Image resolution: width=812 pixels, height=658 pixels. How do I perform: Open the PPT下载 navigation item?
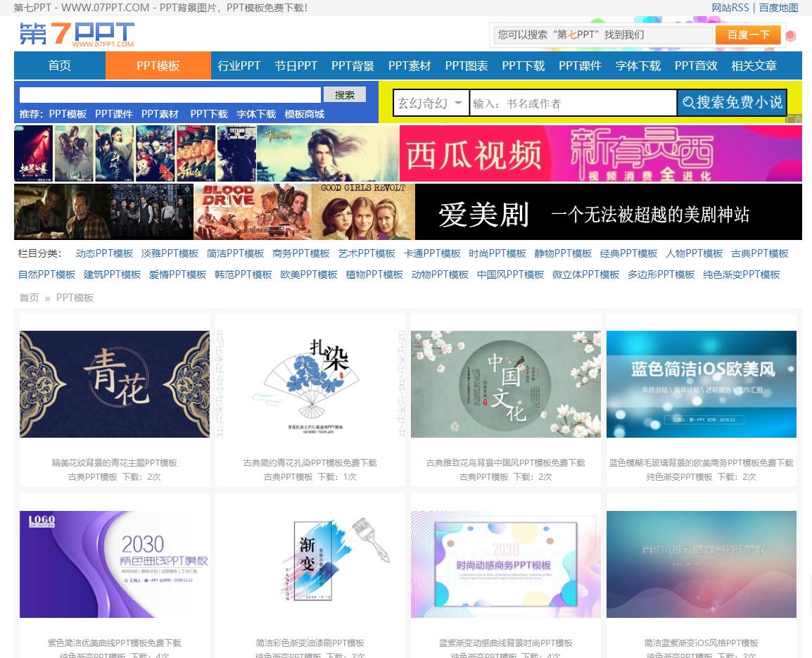[x=523, y=66]
